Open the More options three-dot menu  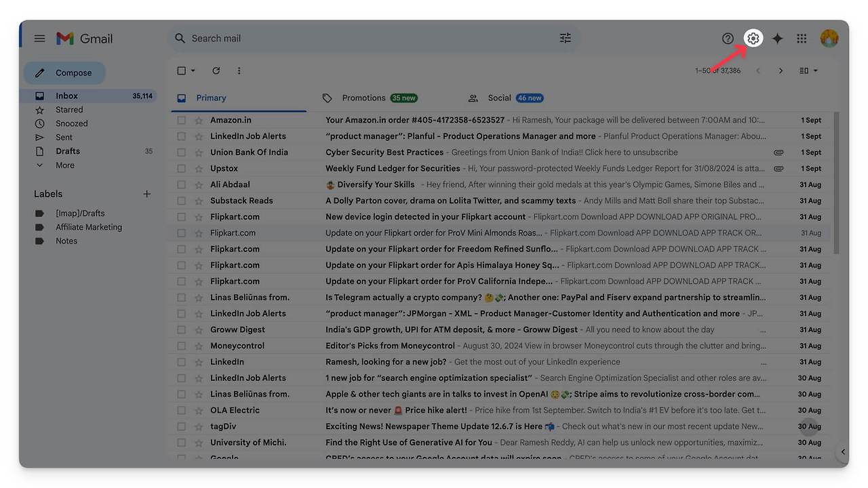239,70
